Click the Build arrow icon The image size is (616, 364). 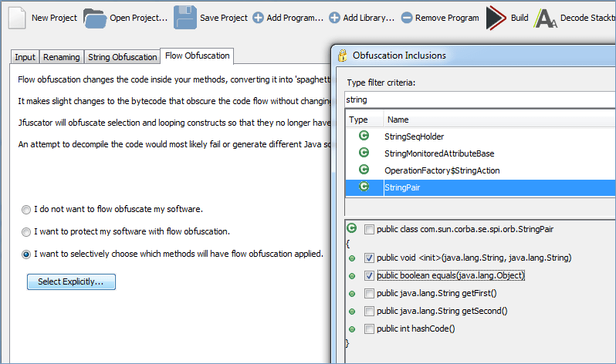tap(496, 18)
